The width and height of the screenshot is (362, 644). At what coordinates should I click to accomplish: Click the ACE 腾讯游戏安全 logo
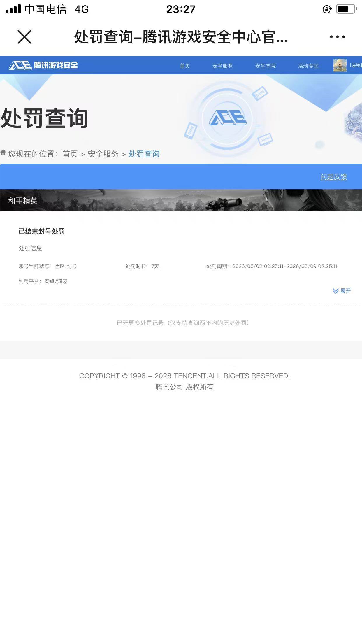tap(43, 65)
